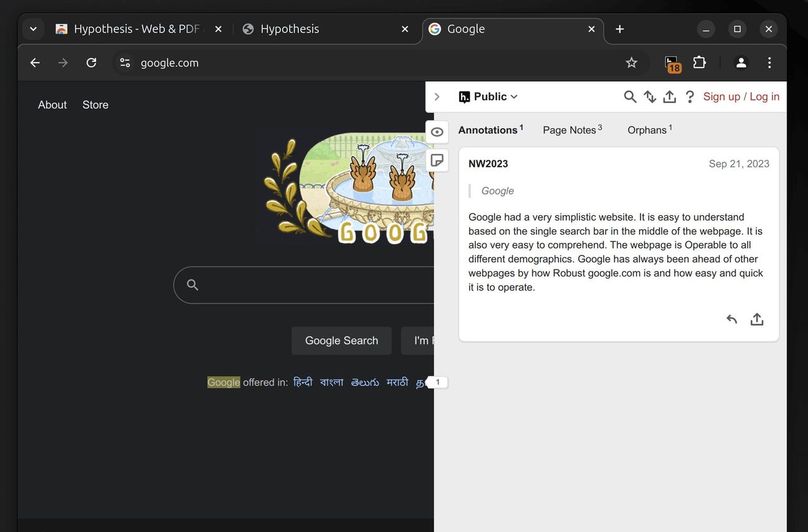
Task: Close the second Hypothesis tab
Action: click(405, 29)
